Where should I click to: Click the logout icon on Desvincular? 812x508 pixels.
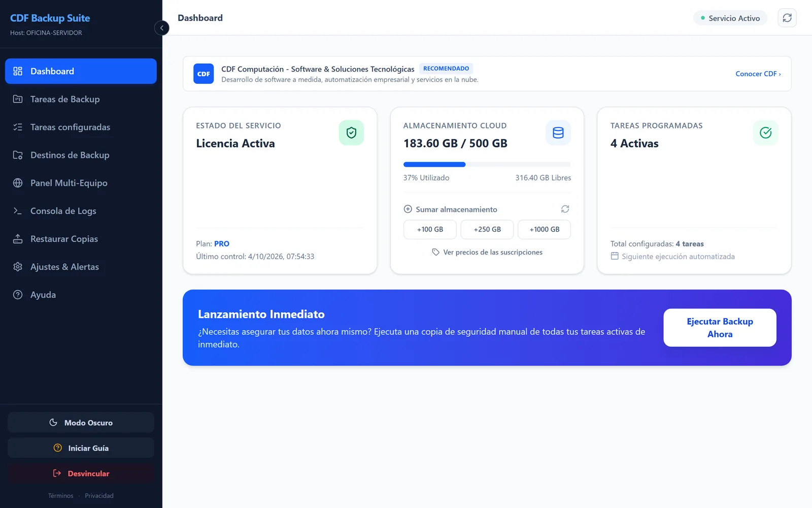tap(57, 473)
